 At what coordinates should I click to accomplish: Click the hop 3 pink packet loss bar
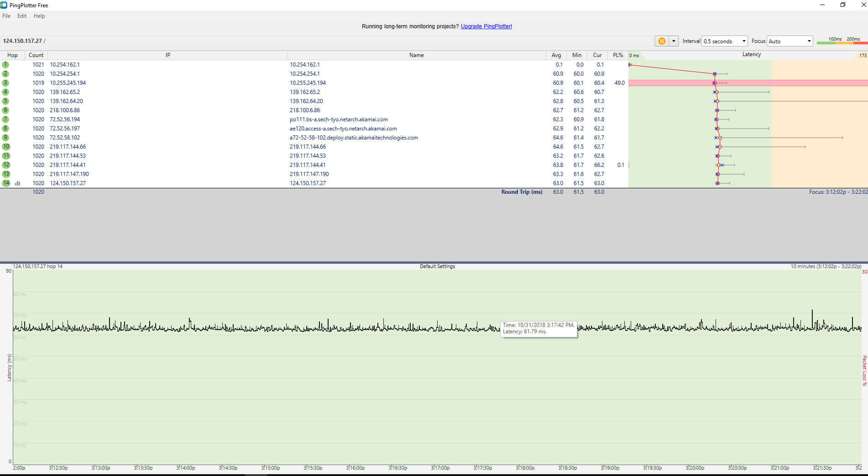pyautogui.click(x=748, y=83)
